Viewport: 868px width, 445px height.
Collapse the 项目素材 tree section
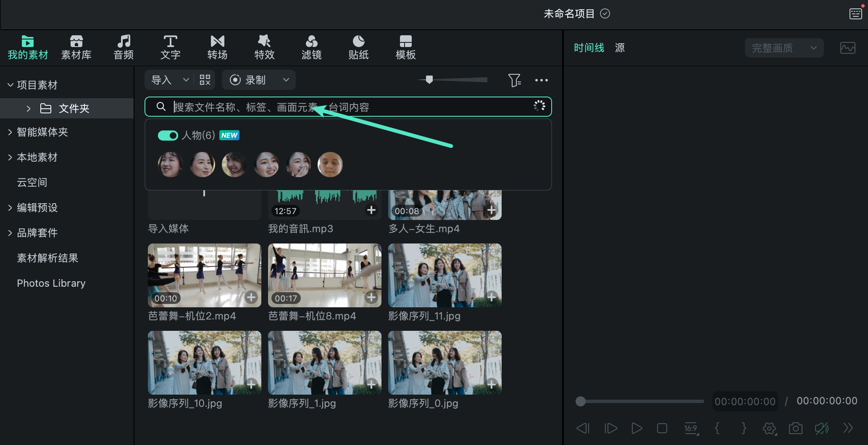[11, 85]
